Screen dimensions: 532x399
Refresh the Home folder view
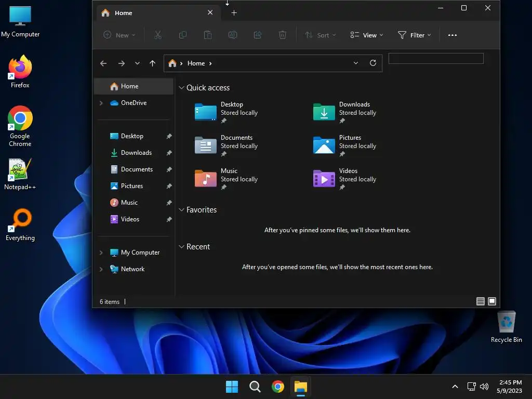point(373,63)
